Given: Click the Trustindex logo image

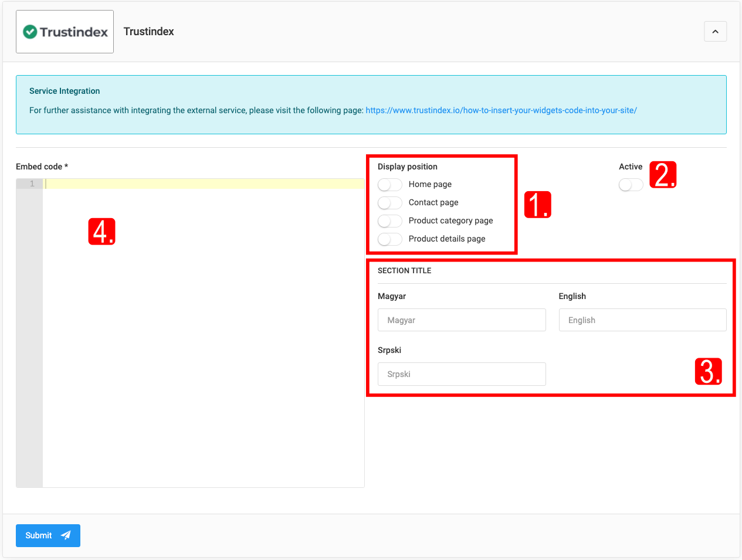Looking at the screenshot, I should click(x=65, y=32).
